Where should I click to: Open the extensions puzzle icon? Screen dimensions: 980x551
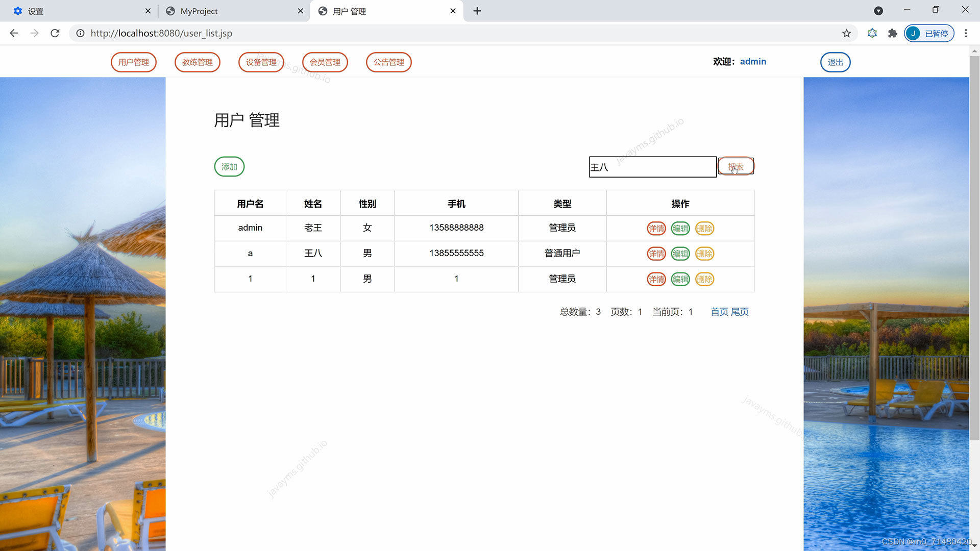[892, 33]
